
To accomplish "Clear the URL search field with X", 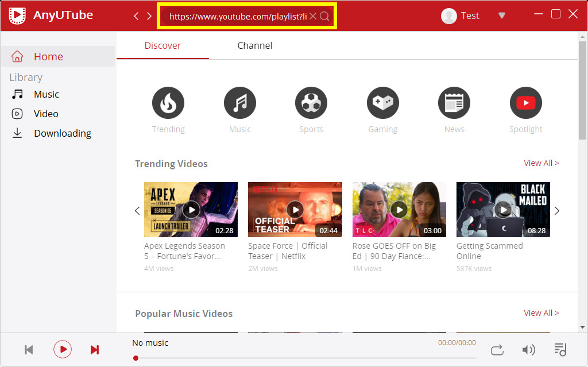I will [313, 16].
